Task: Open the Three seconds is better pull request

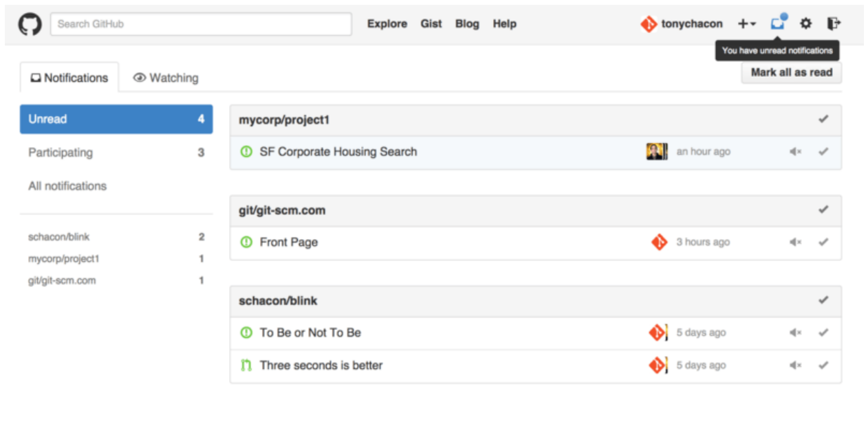Action: [321, 366]
